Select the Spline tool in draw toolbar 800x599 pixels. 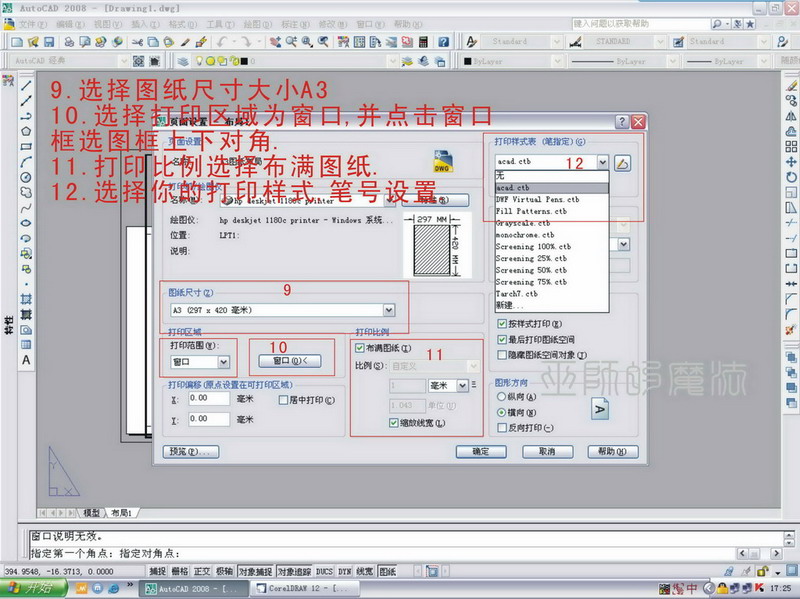pyautogui.click(x=26, y=208)
